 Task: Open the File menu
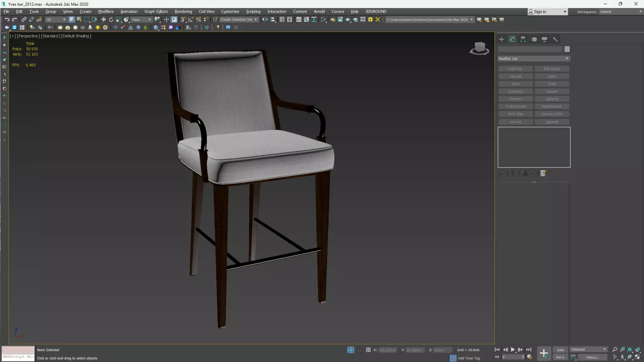coord(6,11)
